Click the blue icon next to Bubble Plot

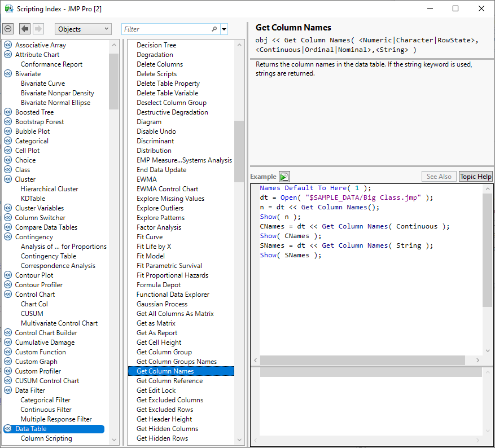point(8,131)
